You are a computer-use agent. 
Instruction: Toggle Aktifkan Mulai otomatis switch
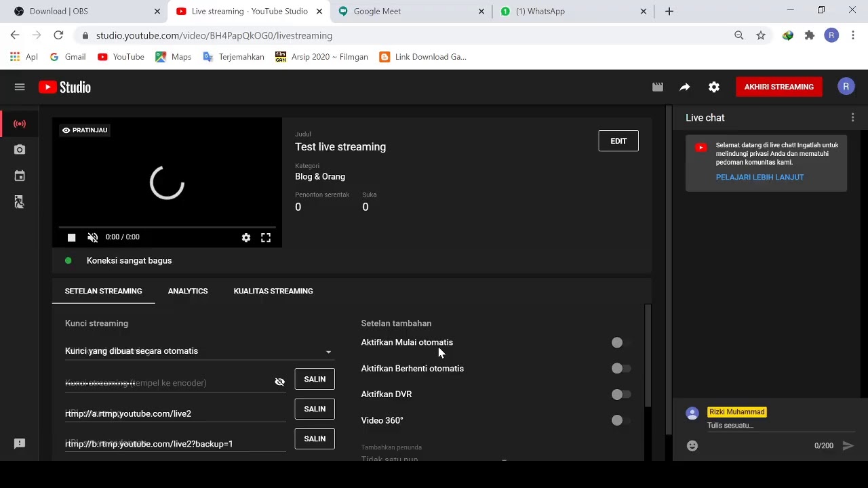tap(620, 342)
